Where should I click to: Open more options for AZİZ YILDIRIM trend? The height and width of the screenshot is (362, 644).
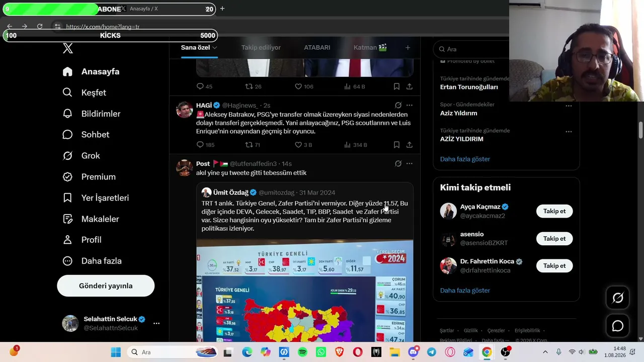click(569, 132)
